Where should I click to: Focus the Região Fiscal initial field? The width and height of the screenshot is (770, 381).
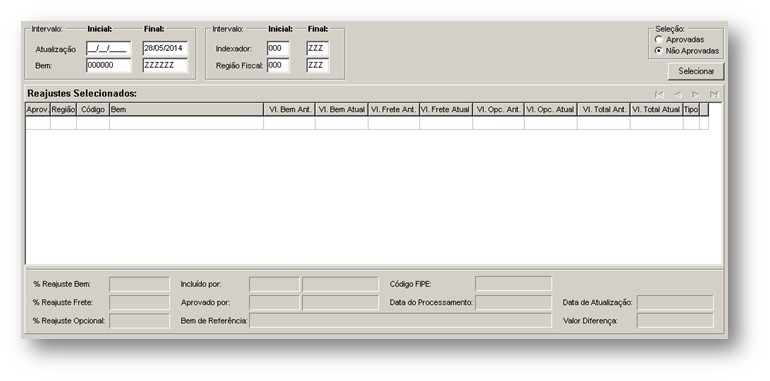pyautogui.click(x=278, y=65)
